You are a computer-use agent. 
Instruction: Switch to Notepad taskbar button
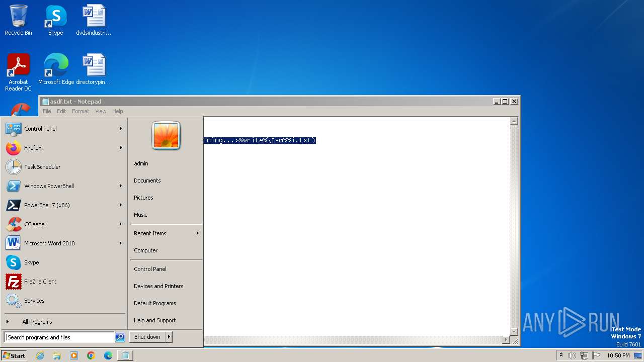[x=125, y=355]
